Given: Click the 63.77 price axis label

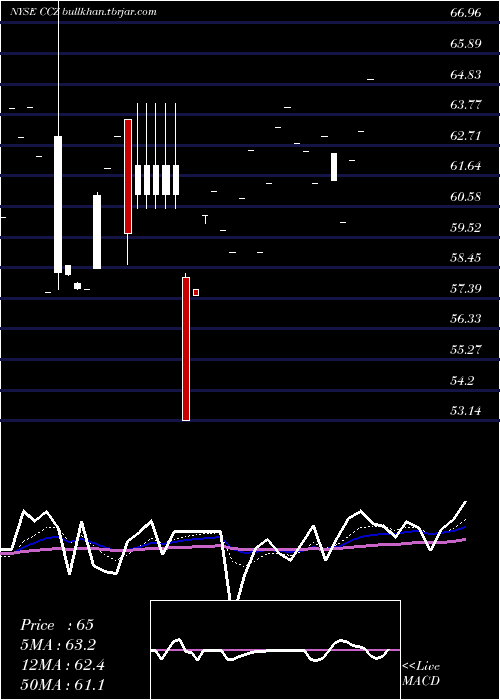Looking at the screenshot, I should (x=466, y=105).
